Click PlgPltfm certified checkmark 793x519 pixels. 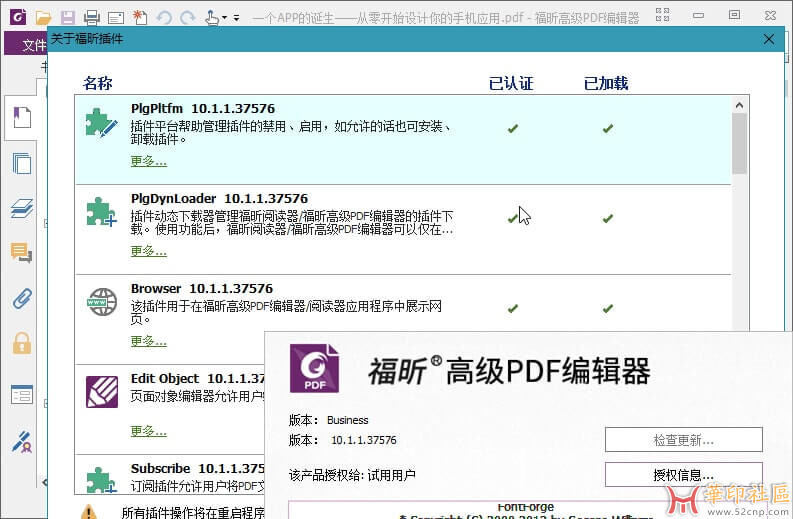point(513,128)
